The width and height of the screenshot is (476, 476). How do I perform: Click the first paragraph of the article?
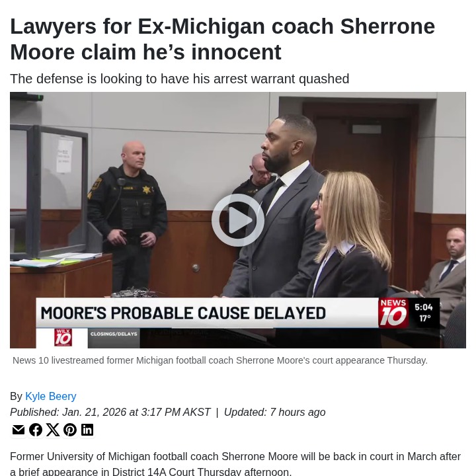[x=235, y=464]
